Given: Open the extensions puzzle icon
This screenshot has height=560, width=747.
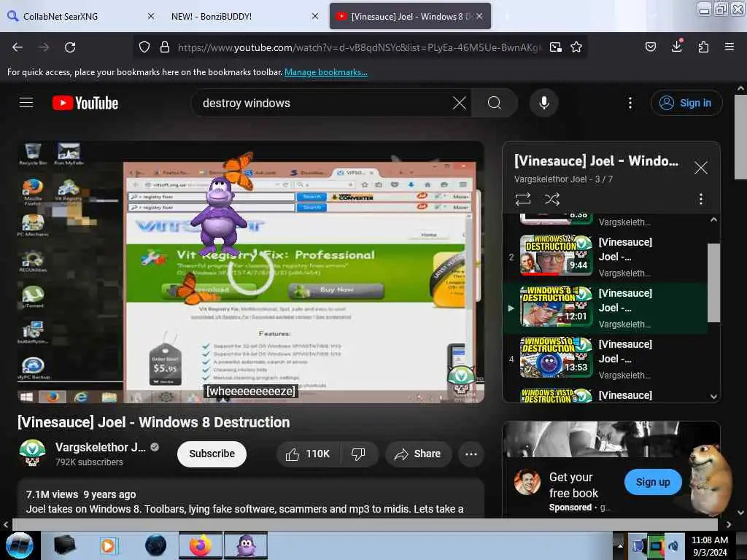Looking at the screenshot, I should 704,47.
